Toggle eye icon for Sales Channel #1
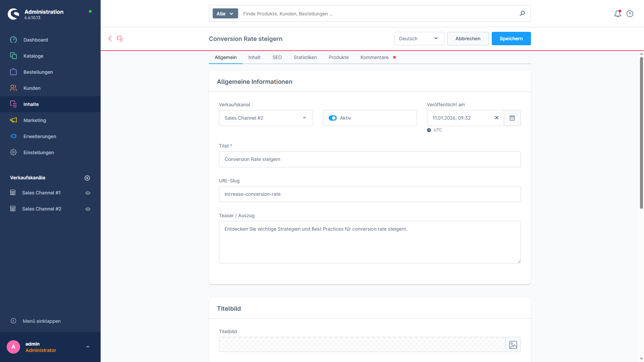The width and height of the screenshot is (644, 362). click(x=88, y=193)
